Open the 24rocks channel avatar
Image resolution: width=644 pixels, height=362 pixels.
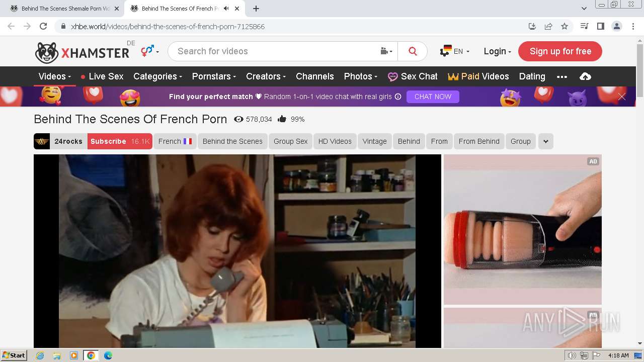(x=42, y=141)
